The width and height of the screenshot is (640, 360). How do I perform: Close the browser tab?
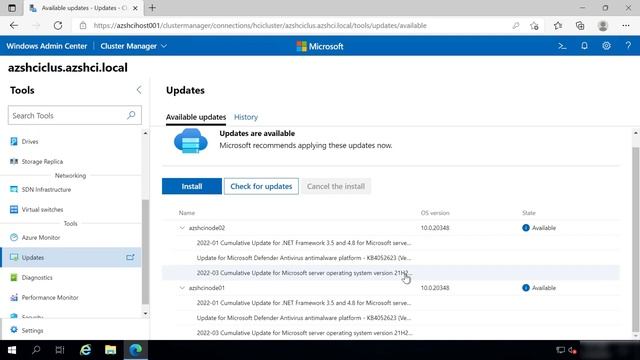coord(135,8)
